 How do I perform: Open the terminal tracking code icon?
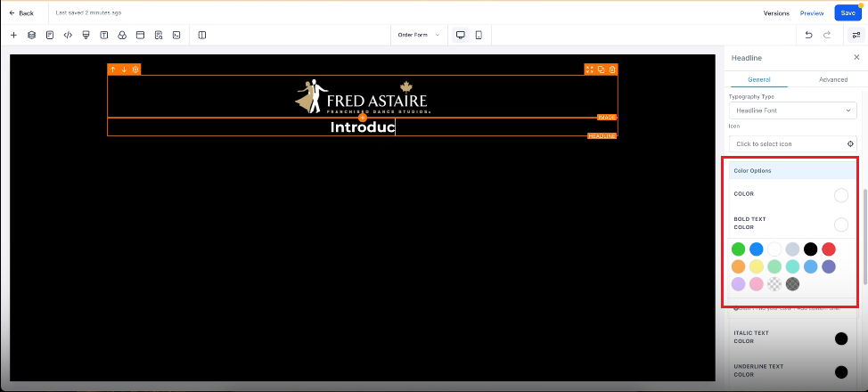176,35
